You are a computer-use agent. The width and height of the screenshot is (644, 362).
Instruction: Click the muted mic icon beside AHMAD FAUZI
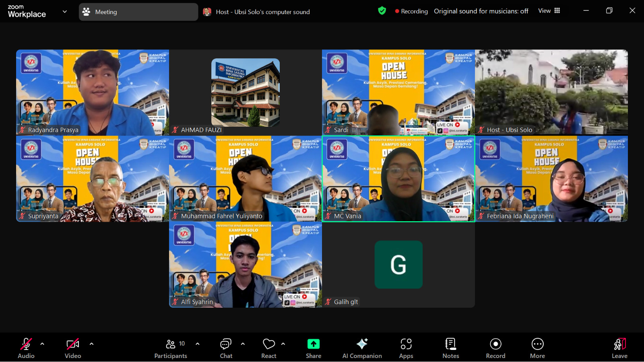coord(175,130)
